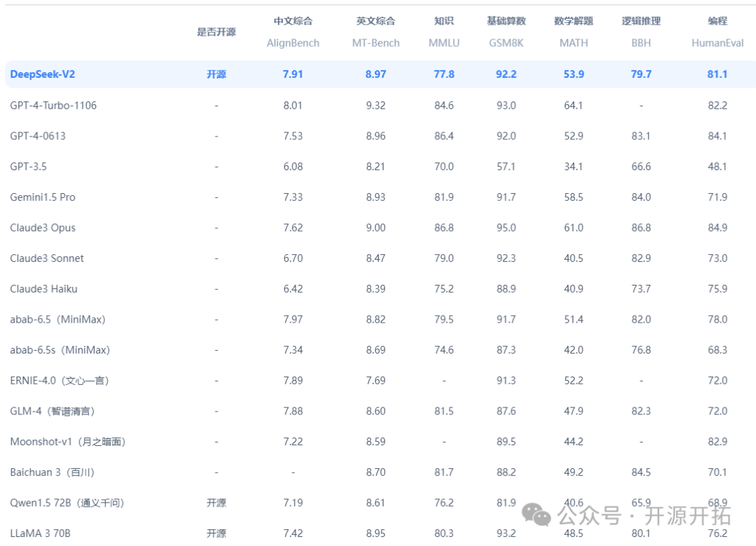This screenshot has height=546, width=756.
Task: Click Claude3 Sonnet AlignBench score 6.70
Action: (x=293, y=258)
